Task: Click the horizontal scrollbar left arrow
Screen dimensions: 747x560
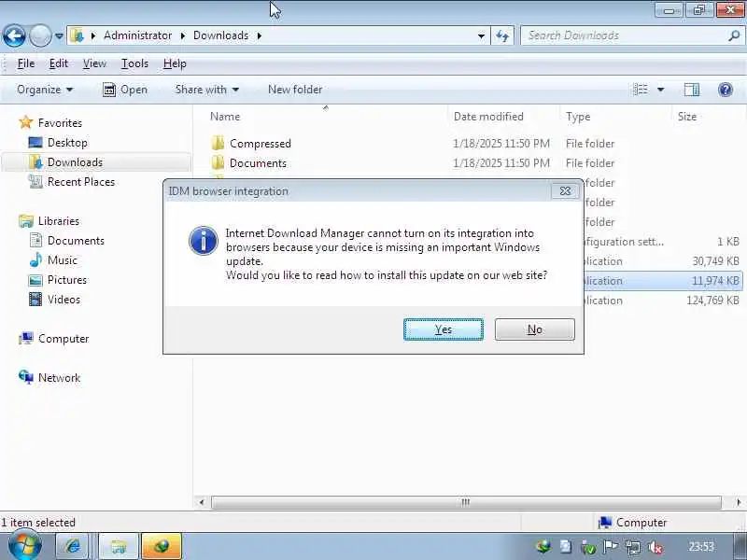Action: (202, 502)
